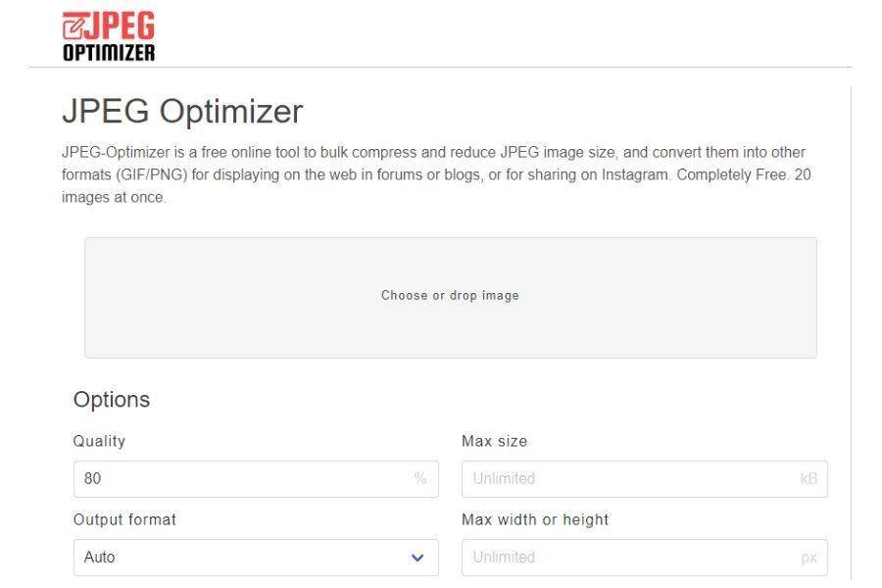The width and height of the screenshot is (882, 588).
Task: Click an empty area of the upload drop zone
Action: 225,326
